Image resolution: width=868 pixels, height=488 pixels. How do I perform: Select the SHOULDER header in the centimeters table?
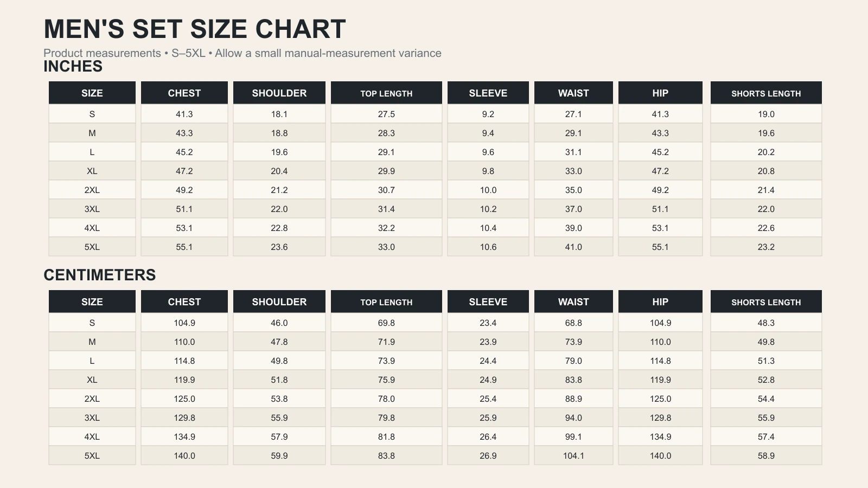coord(279,301)
